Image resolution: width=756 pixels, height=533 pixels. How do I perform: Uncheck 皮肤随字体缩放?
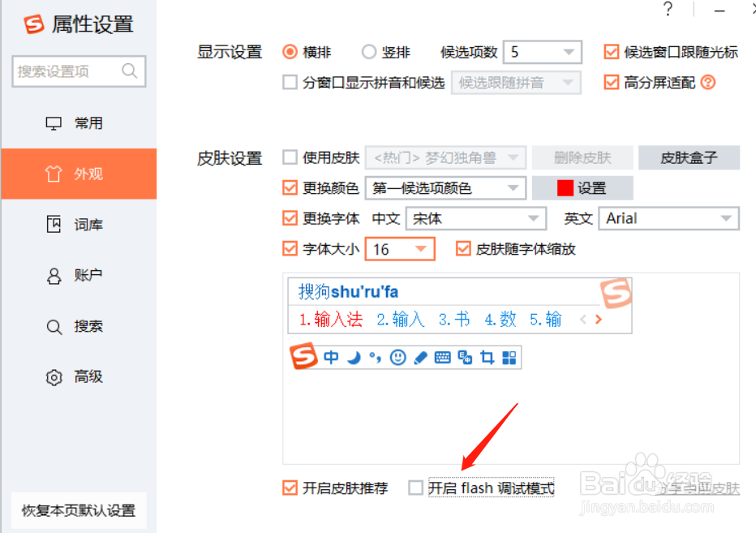[x=463, y=249]
